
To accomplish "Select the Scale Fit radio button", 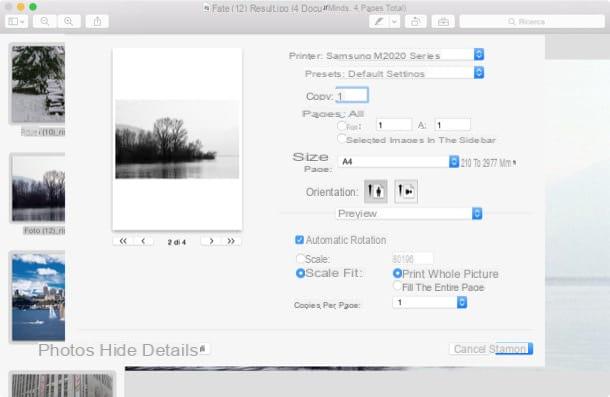I will pyautogui.click(x=300, y=273).
